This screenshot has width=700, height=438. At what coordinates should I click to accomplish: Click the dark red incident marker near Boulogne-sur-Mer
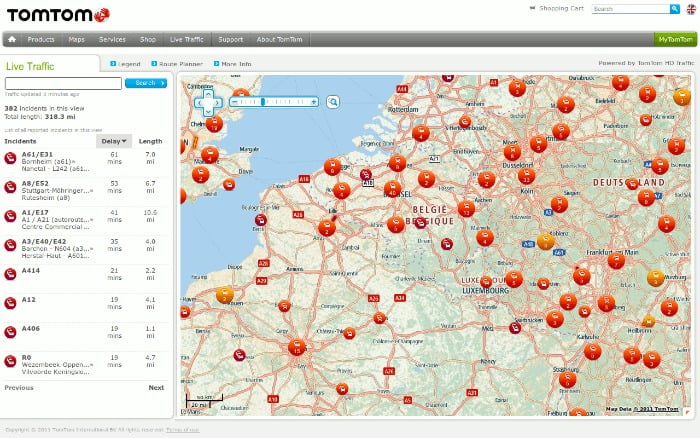tap(261, 220)
